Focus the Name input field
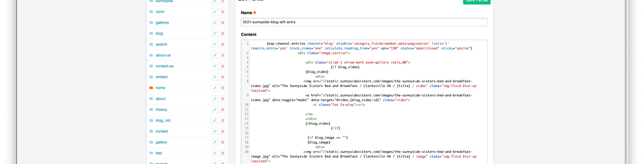 point(364,22)
